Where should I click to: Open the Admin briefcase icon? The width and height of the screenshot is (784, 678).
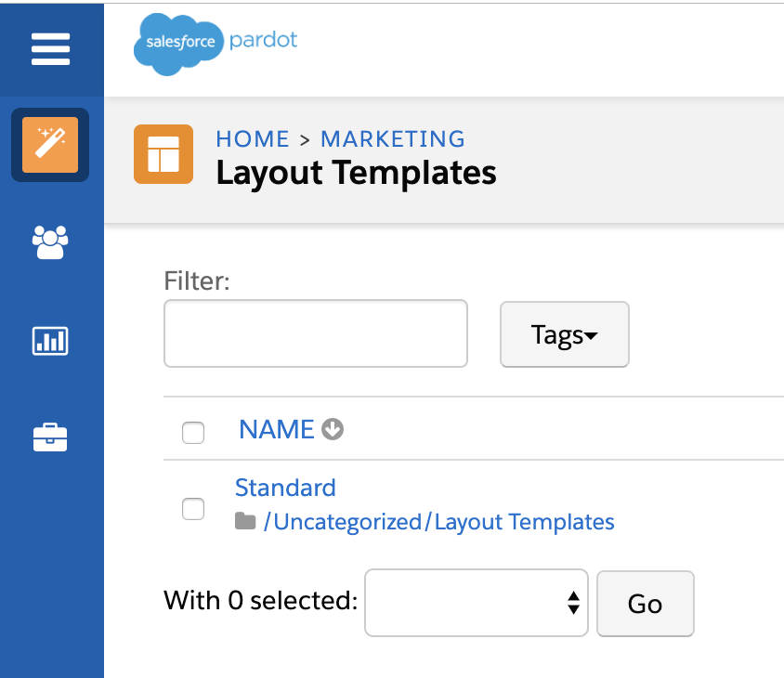(50, 437)
